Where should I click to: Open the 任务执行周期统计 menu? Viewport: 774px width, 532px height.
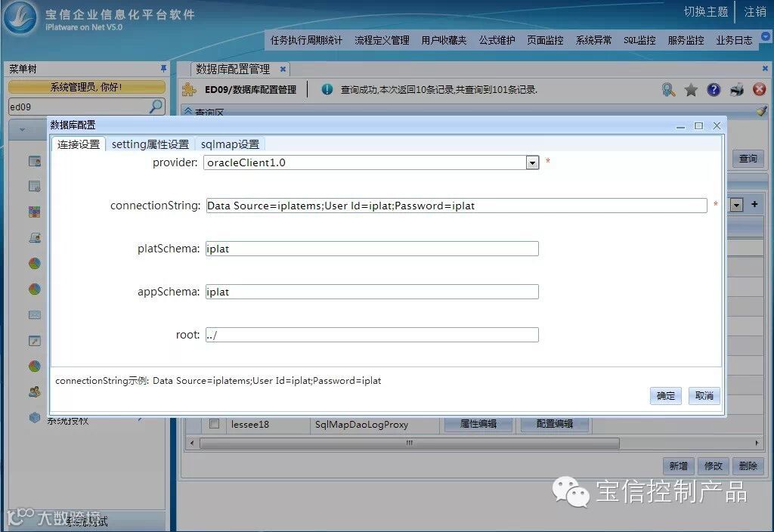306,41
